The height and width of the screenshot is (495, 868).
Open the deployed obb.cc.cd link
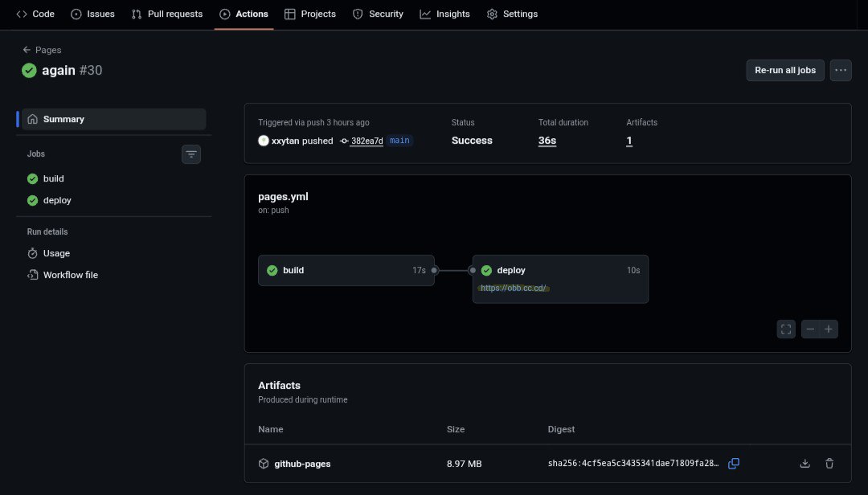point(514,288)
